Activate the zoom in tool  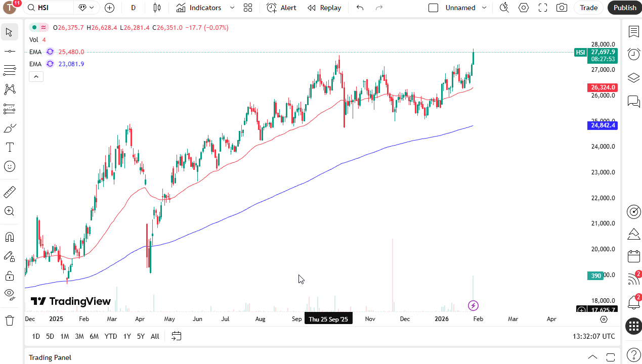[9, 211]
